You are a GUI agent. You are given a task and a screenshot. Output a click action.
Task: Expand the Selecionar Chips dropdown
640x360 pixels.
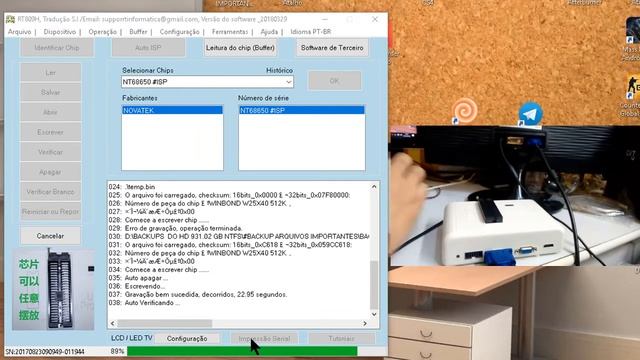pyautogui.click(x=289, y=82)
